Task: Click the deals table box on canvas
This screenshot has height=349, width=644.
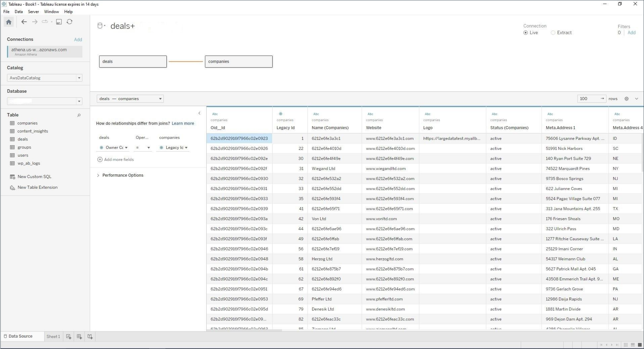Action: [133, 61]
